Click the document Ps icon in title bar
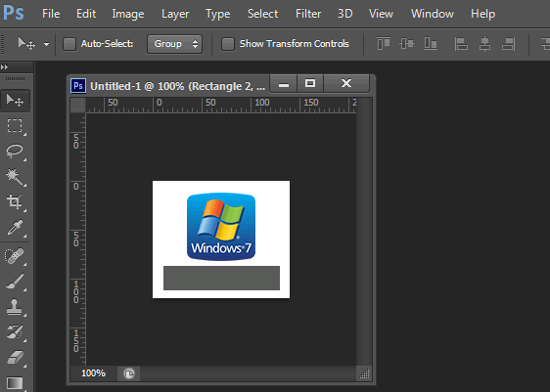Screen dimensions: 550x392 pos(78,85)
